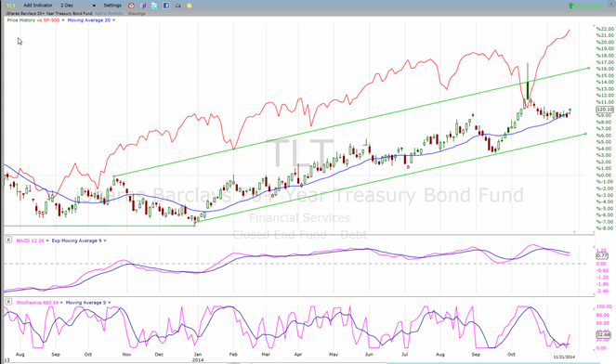The height and width of the screenshot is (364, 616).
Task: Open the Add Indicator menu
Action: click(38, 6)
